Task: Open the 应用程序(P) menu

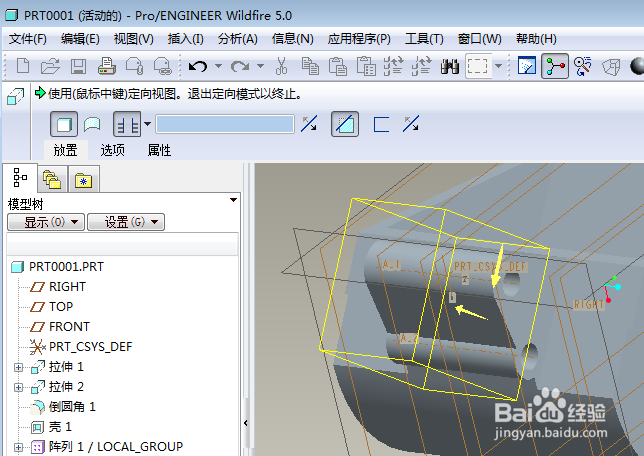Action: click(359, 39)
